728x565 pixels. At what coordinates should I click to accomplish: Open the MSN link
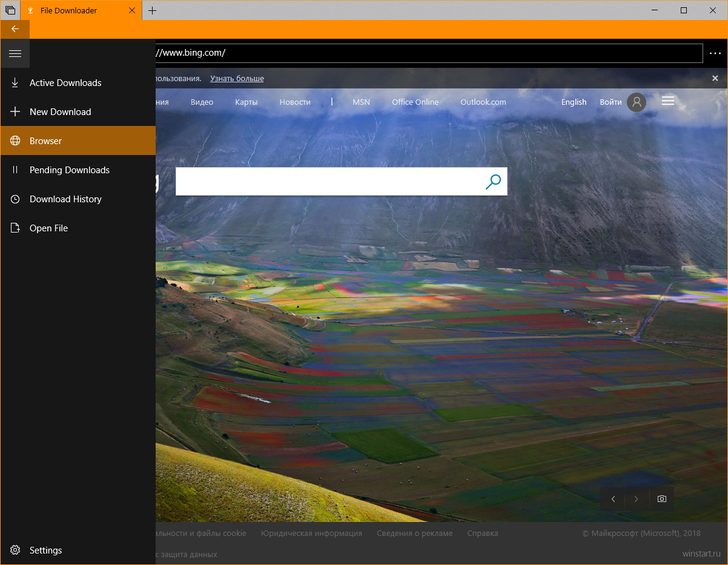pos(361,102)
